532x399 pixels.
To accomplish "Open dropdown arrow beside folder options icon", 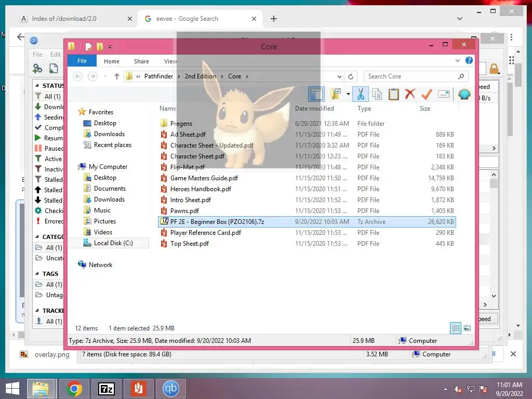I will (348, 94).
